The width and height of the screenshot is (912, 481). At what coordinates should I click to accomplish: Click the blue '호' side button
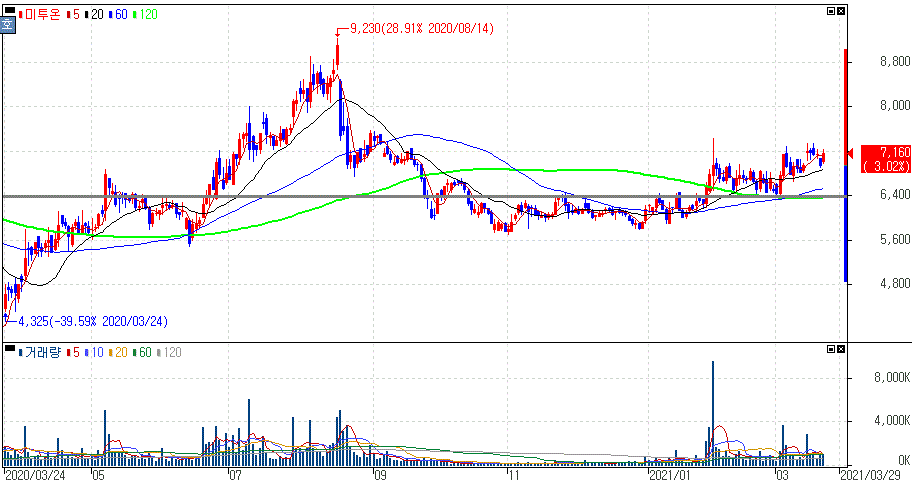tap(7, 24)
